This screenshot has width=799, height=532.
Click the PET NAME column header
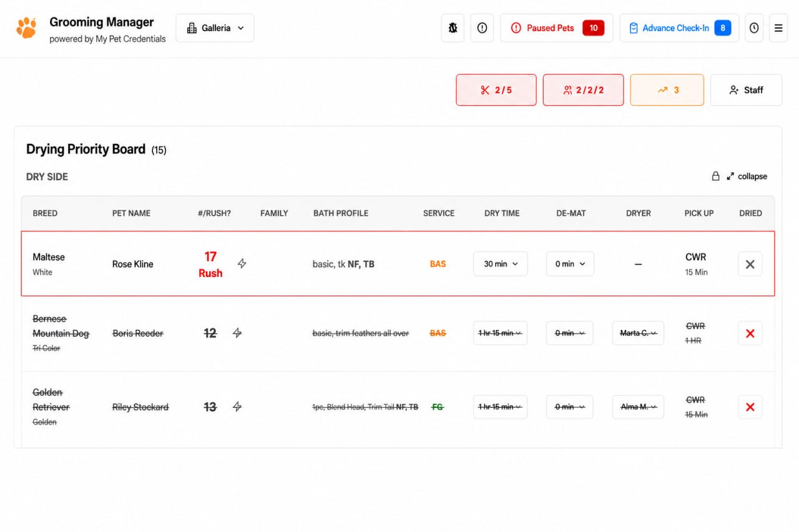tap(131, 213)
